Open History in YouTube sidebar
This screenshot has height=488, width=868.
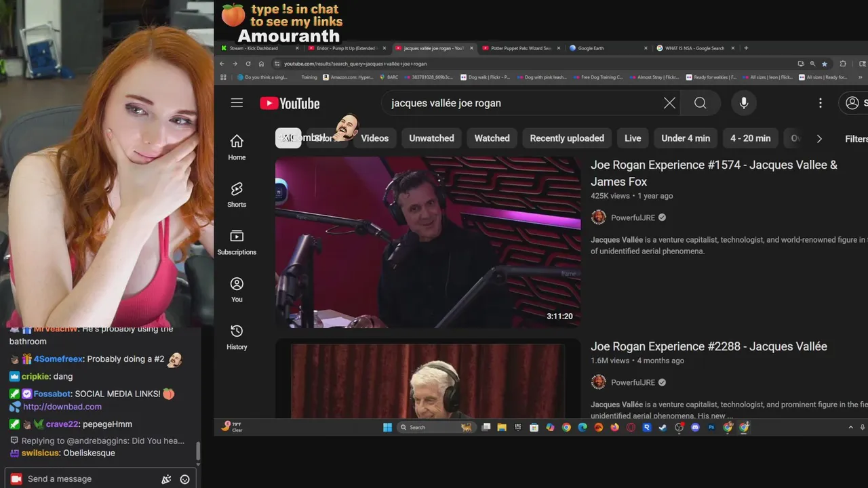click(237, 337)
